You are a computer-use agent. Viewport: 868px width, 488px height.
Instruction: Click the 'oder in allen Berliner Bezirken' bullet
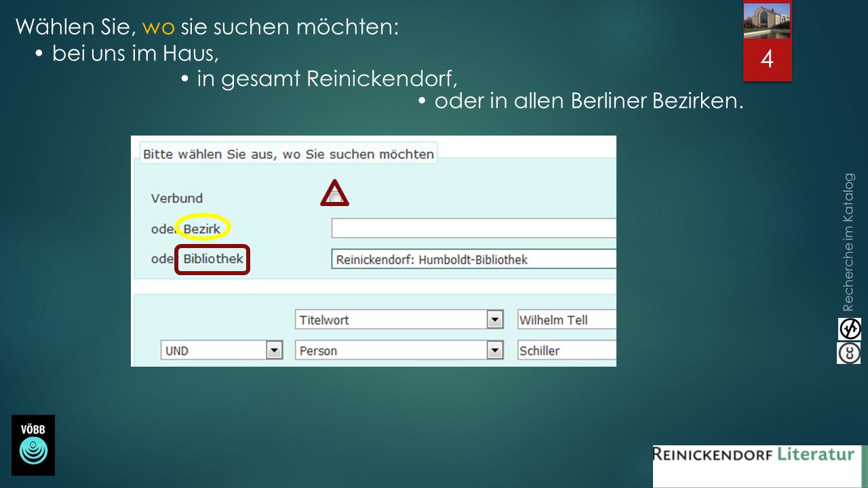click(x=580, y=101)
